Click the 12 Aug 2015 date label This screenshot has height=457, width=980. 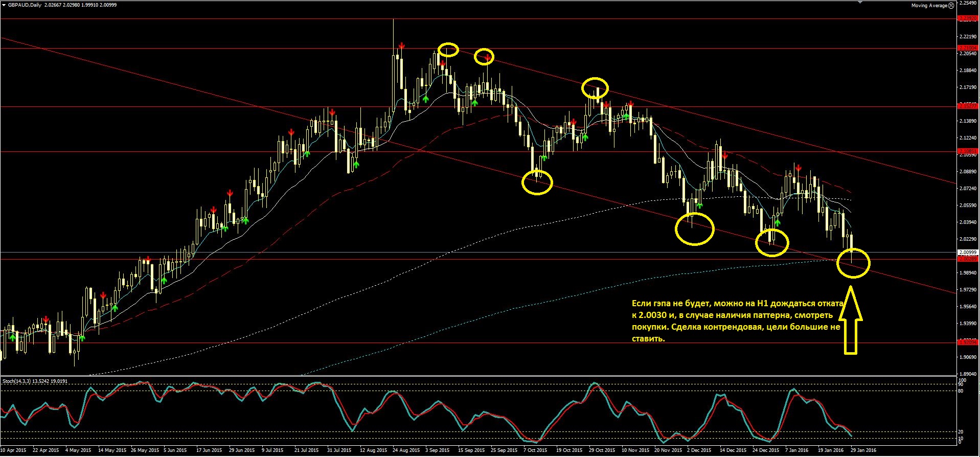(373, 450)
